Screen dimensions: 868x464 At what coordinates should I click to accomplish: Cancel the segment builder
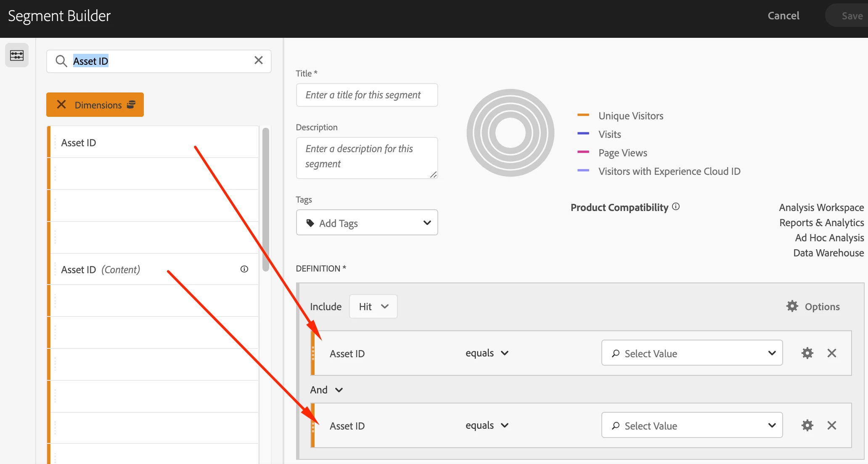click(x=783, y=16)
